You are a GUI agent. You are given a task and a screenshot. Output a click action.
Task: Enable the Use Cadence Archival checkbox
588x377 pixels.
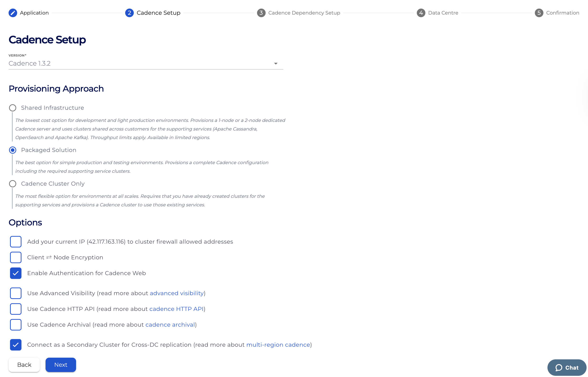pyautogui.click(x=16, y=325)
